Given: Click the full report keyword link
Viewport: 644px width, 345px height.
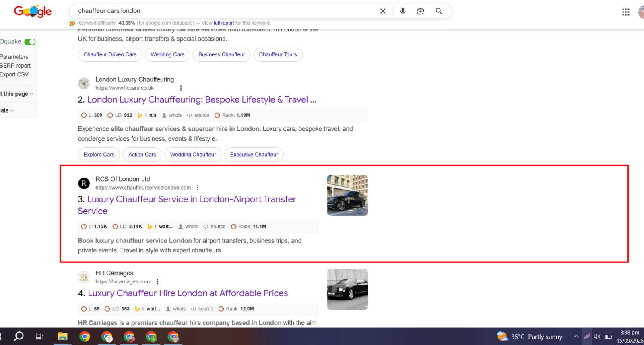Looking at the screenshot, I should 223,23.
